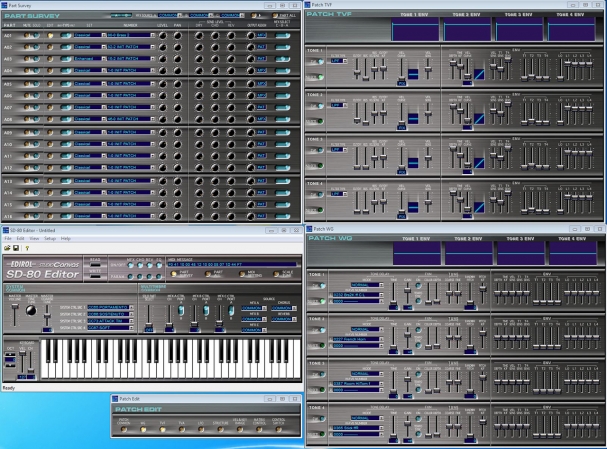
Task: Click the Write button in SD-80 Editor
Action: point(95,277)
